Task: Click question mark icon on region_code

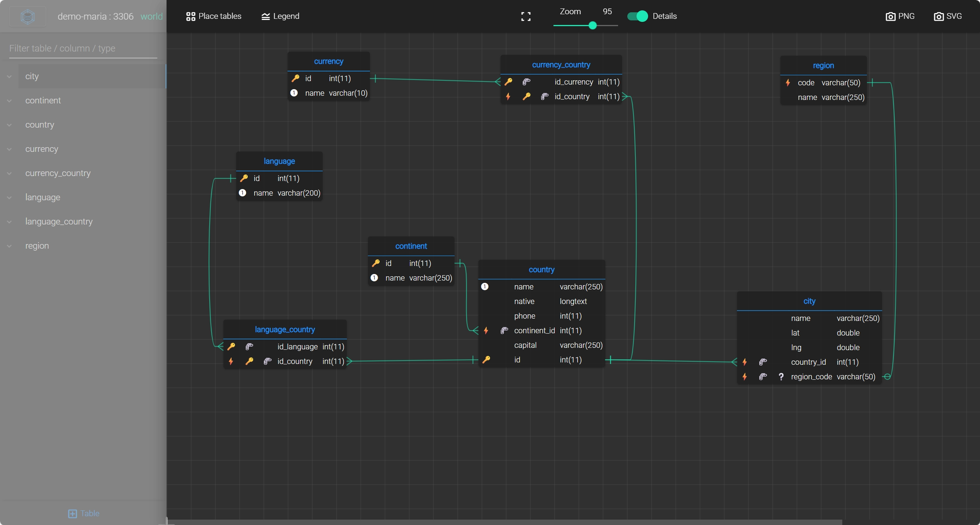Action: [781, 377]
